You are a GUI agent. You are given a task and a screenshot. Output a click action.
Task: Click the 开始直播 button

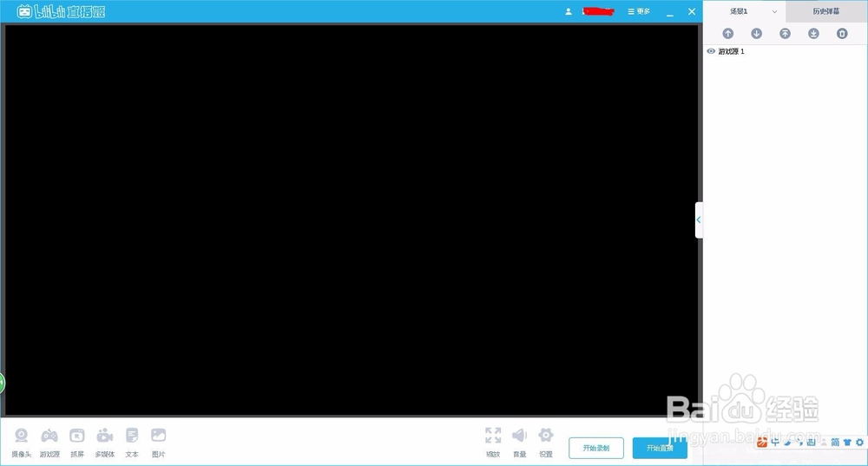coord(660,448)
